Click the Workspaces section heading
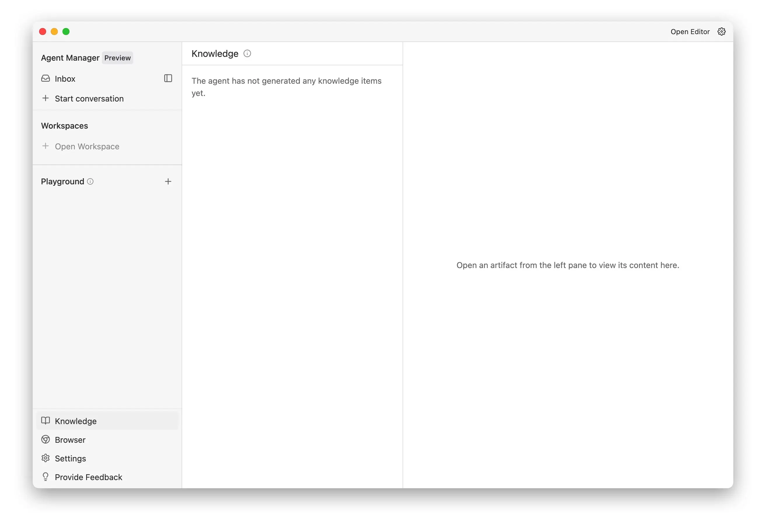766x532 pixels. click(65, 126)
